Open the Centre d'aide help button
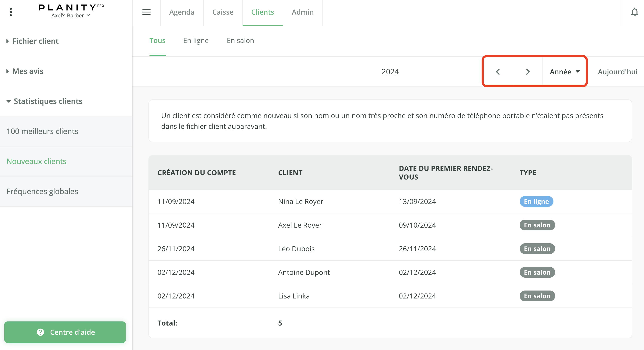The width and height of the screenshot is (644, 350). click(65, 332)
